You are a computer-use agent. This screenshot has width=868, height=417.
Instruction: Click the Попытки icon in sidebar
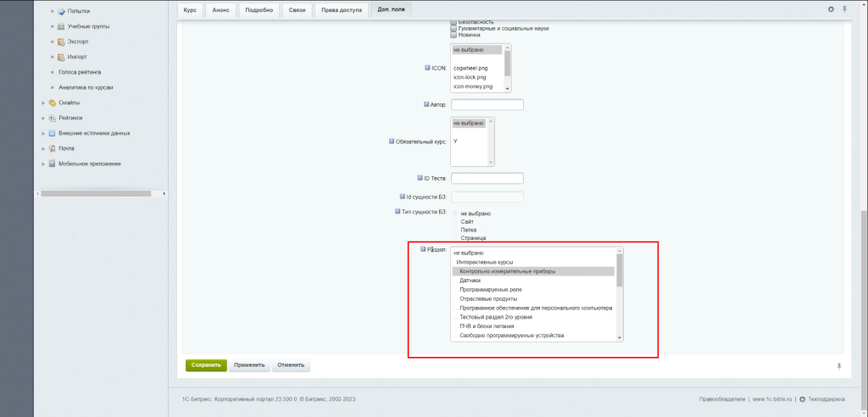(x=61, y=11)
